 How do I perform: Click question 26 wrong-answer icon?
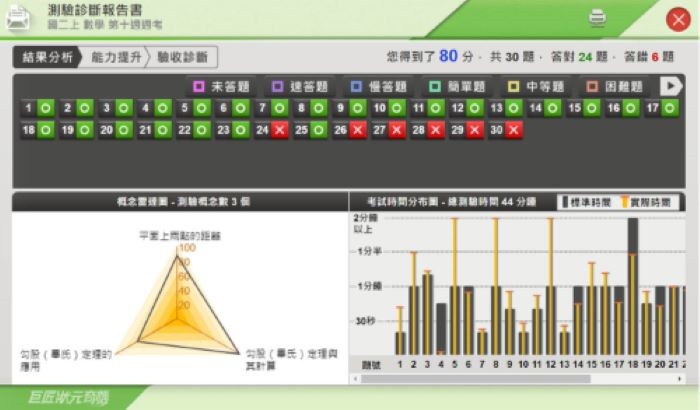pos(357,130)
